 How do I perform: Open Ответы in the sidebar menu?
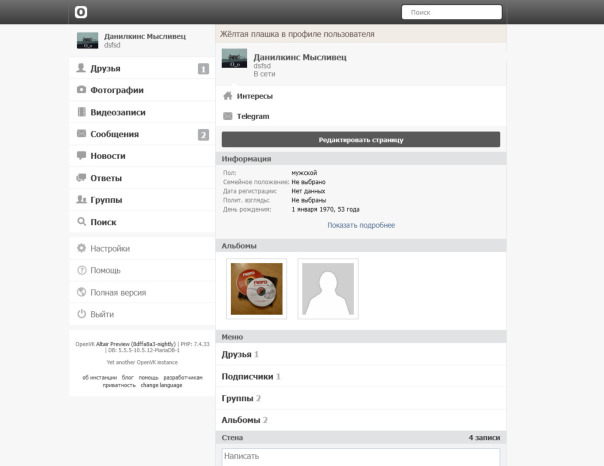pos(106,178)
